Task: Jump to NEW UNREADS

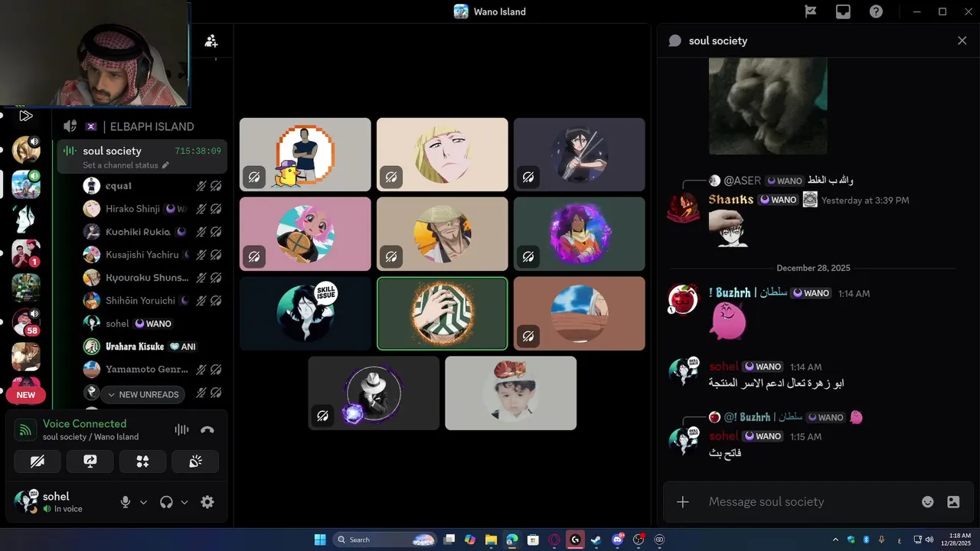Action: (x=143, y=395)
